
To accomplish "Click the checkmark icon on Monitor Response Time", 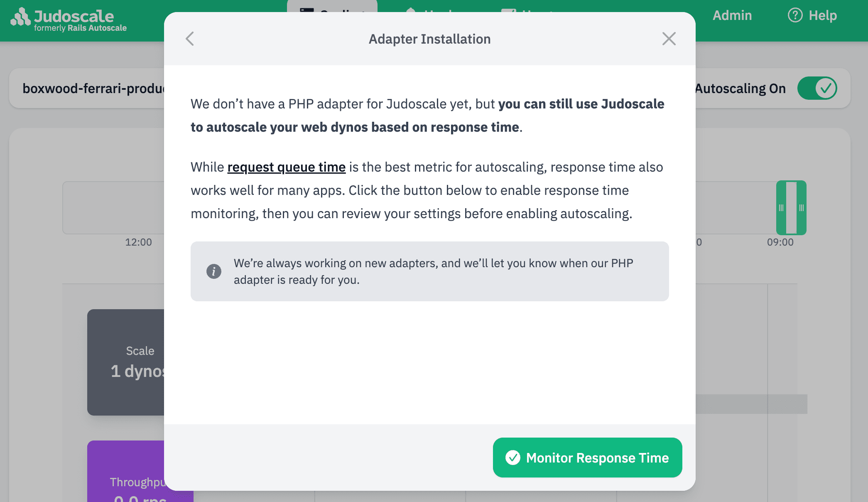I will tap(513, 458).
